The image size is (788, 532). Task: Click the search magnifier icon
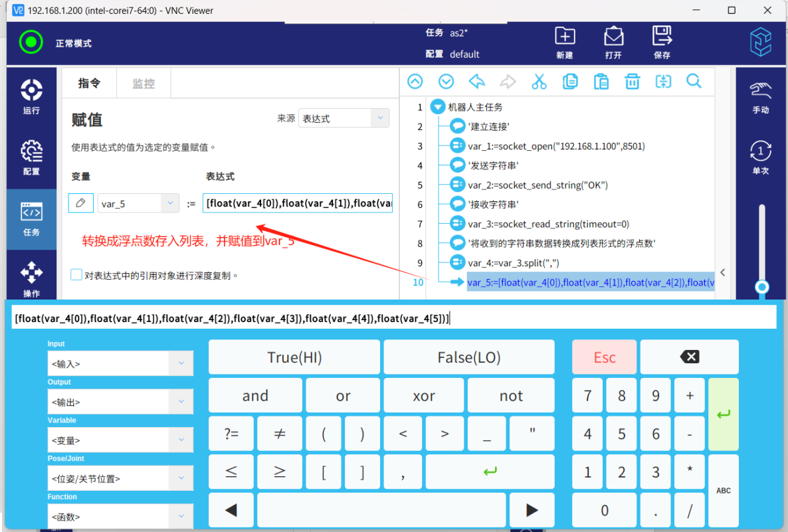pyautogui.click(x=694, y=82)
